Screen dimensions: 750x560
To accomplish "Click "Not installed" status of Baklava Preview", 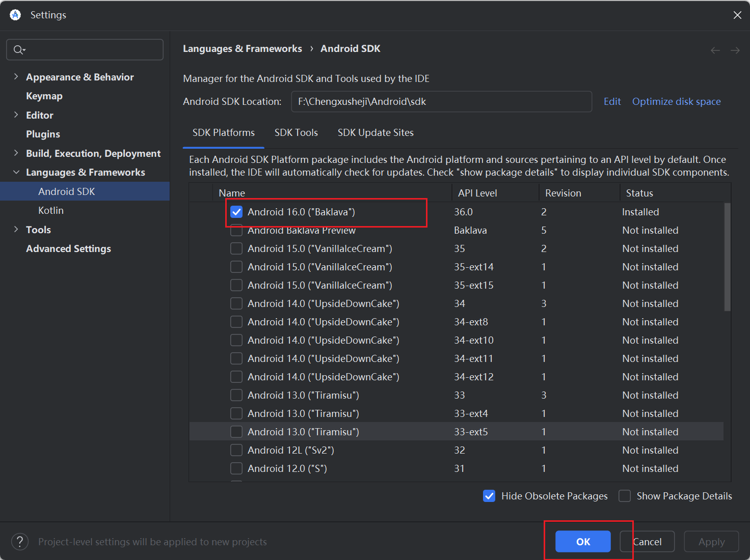I will tap(650, 230).
